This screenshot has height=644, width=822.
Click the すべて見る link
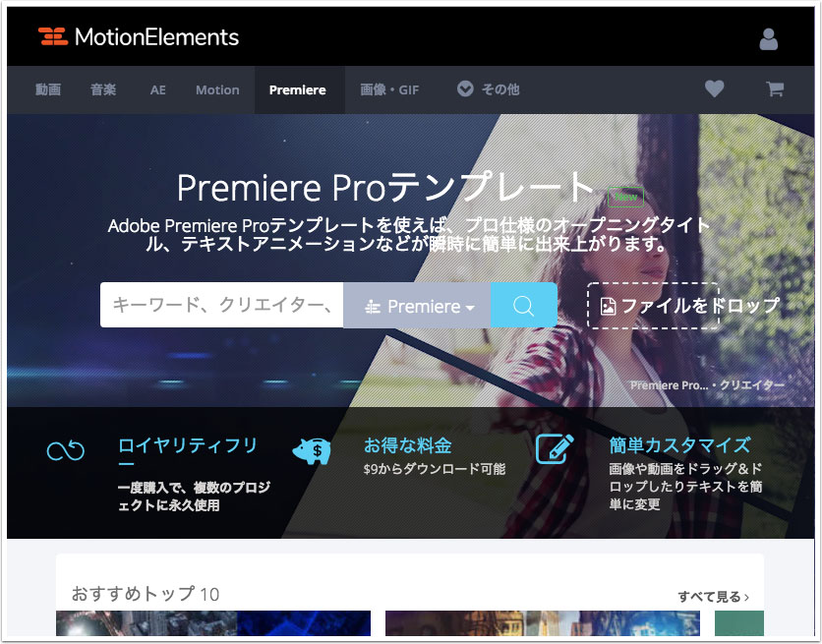(713, 597)
